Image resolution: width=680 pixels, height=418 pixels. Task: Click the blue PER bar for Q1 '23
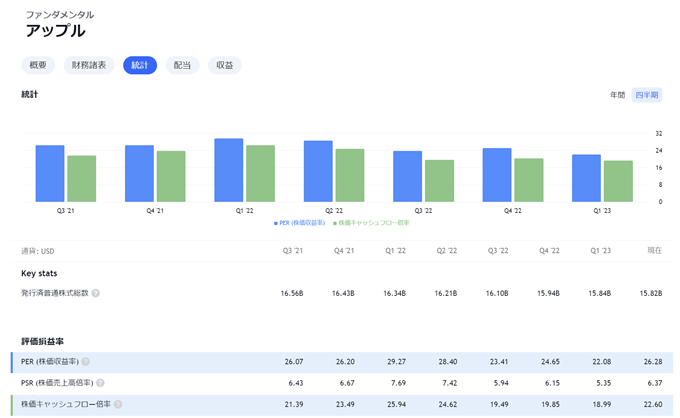pos(586,178)
